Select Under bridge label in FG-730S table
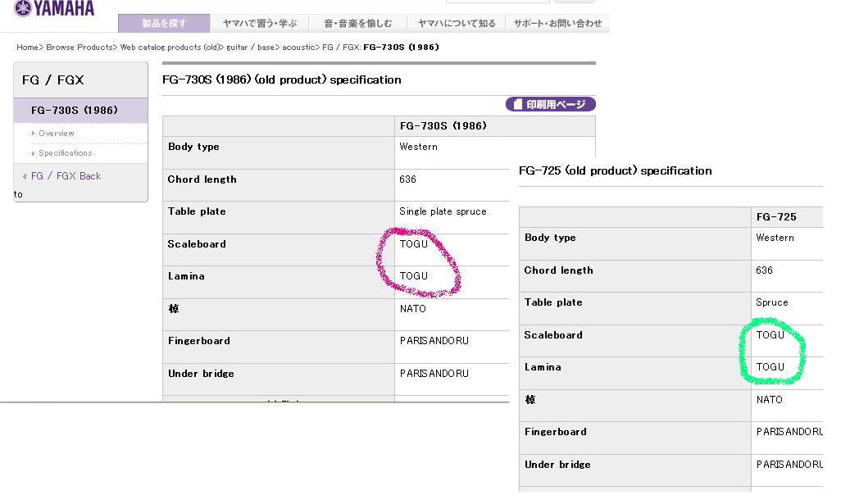Screen dimensions: 841x504 201,374
